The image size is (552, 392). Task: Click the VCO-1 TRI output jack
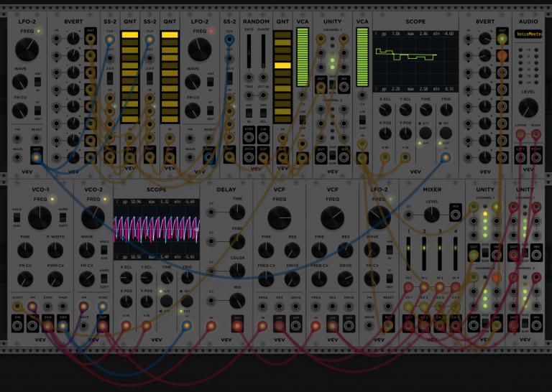[32, 326]
